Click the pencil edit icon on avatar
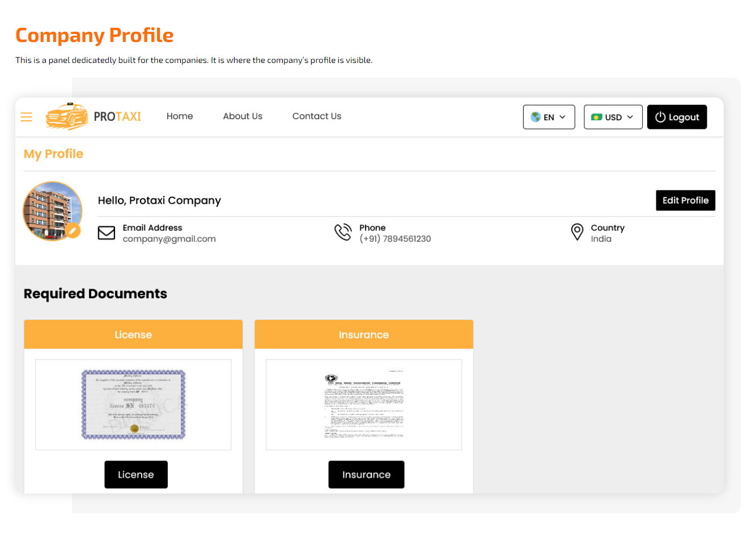 (73, 231)
